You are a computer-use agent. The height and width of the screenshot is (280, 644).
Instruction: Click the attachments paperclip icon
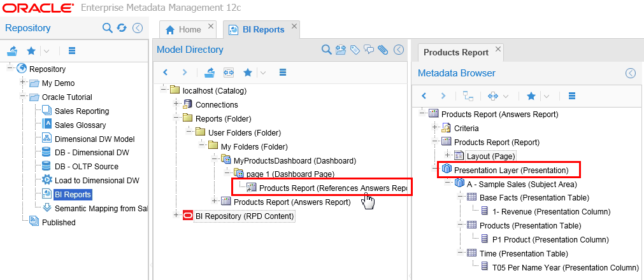(x=383, y=50)
